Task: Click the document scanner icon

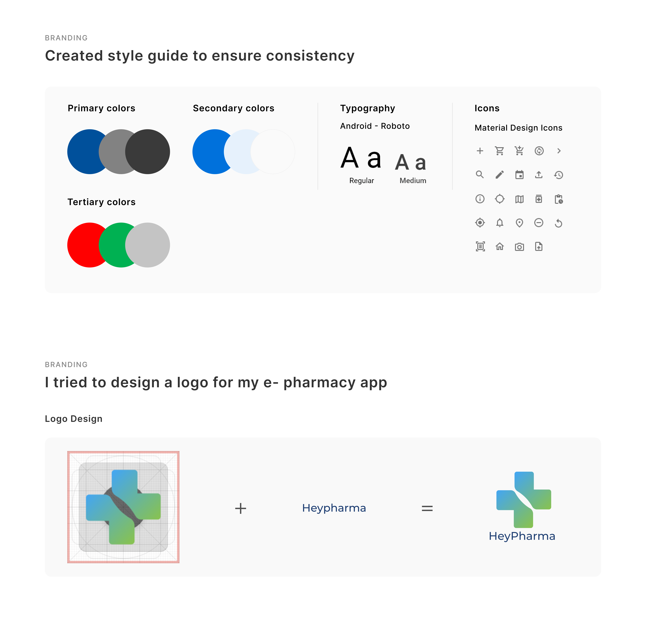Action: [480, 247]
